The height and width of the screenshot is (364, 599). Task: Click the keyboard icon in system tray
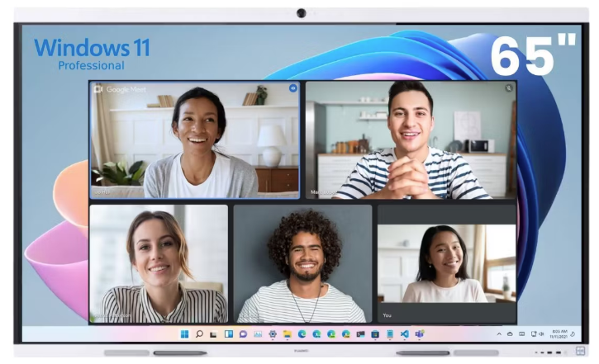pyautogui.click(x=522, y=334)
